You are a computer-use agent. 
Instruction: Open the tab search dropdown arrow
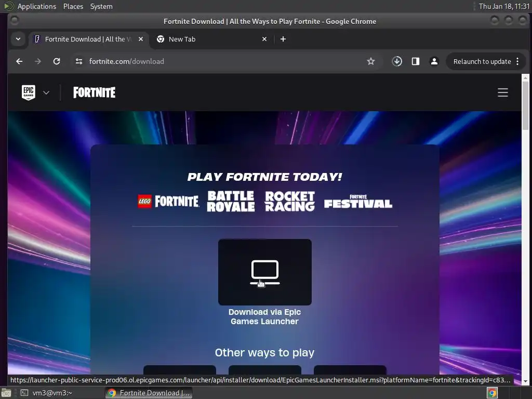coord(18,39)
